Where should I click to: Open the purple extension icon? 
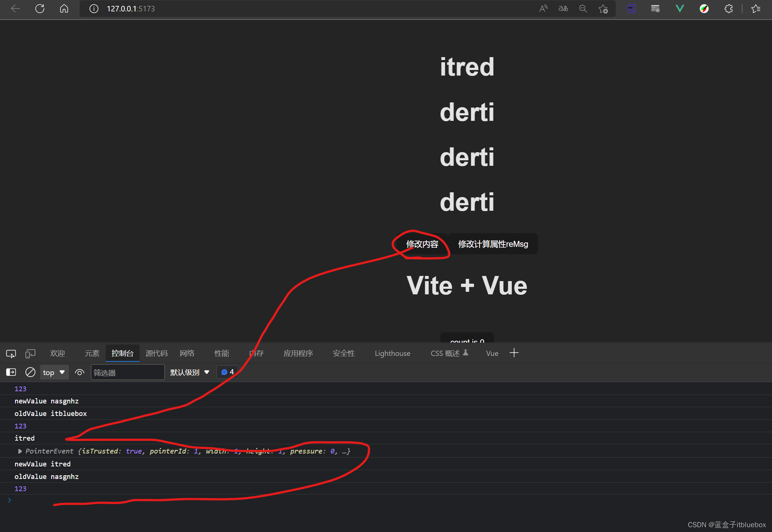tap(631, 8)
